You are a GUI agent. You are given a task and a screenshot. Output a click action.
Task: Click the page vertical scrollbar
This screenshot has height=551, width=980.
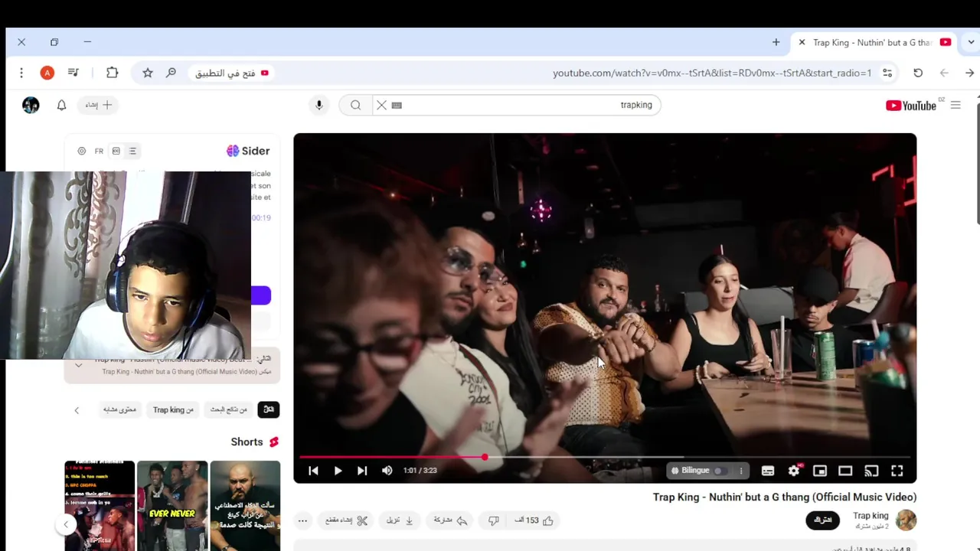coord(977,163)
